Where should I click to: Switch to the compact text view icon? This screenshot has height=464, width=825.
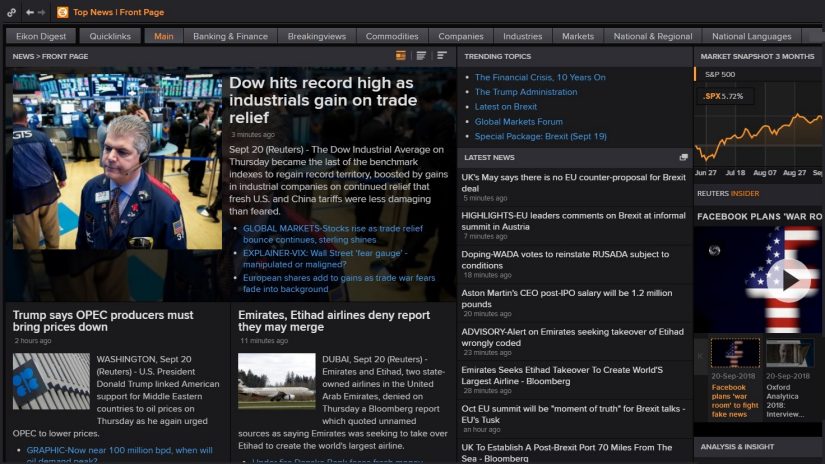(x=441, y=56)
